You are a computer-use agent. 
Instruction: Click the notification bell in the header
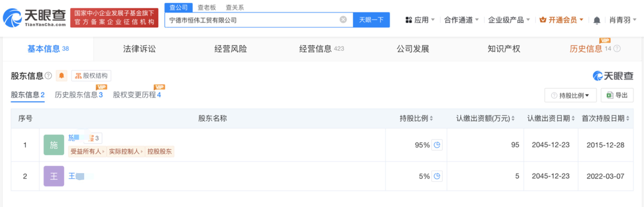[x=597, y=20]
